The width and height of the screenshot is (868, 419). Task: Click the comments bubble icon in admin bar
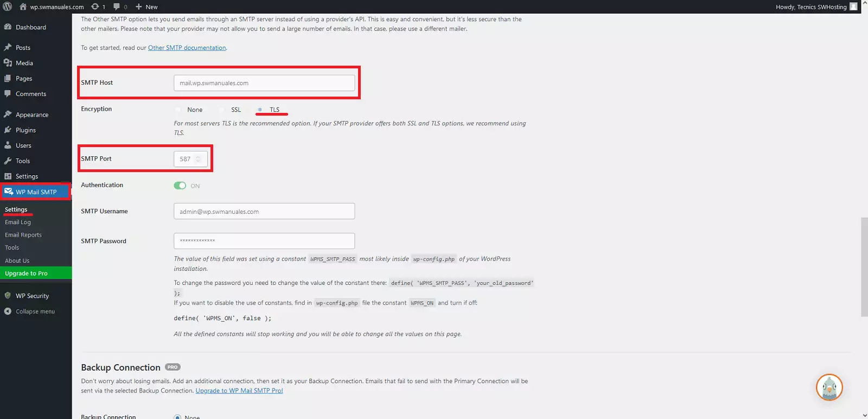coord(117,7)
